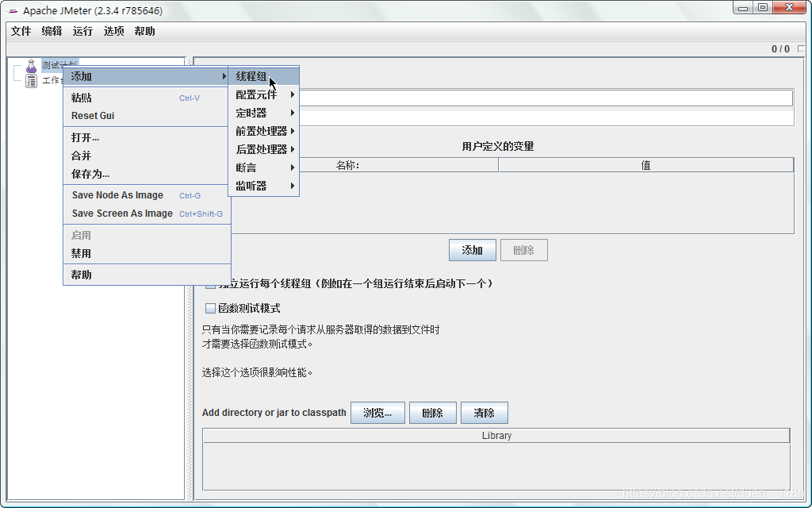The height and width of the screenshot is (508, 812).
Task: Select 线程组 from the add submenu
Action: (x=263, y=76)
